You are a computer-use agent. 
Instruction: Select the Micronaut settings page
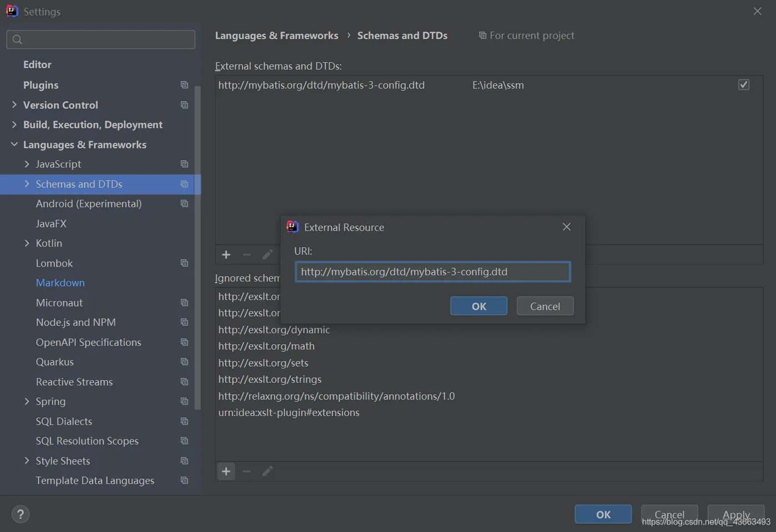59,303
